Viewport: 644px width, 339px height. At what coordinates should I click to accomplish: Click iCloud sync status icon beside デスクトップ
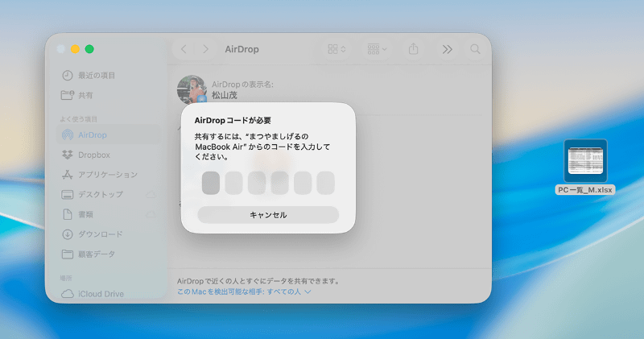pyautogui.click(x=151, y=194)
